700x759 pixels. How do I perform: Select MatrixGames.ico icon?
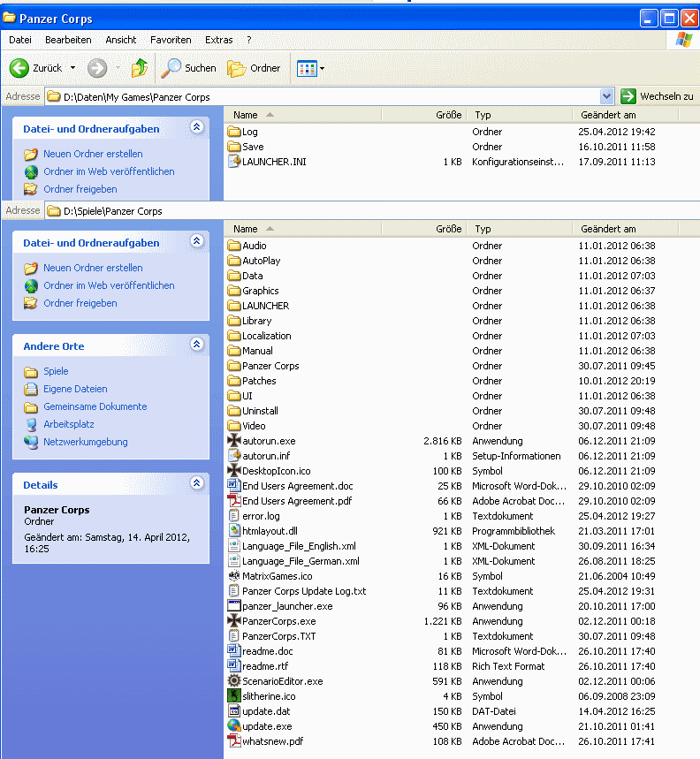[234, 576]
